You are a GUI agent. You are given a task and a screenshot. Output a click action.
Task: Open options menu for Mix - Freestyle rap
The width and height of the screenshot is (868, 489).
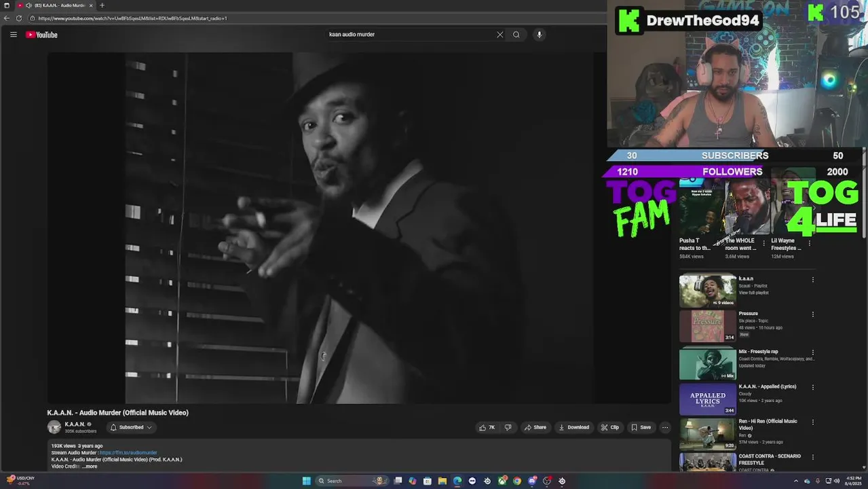[x=812, y=352]
